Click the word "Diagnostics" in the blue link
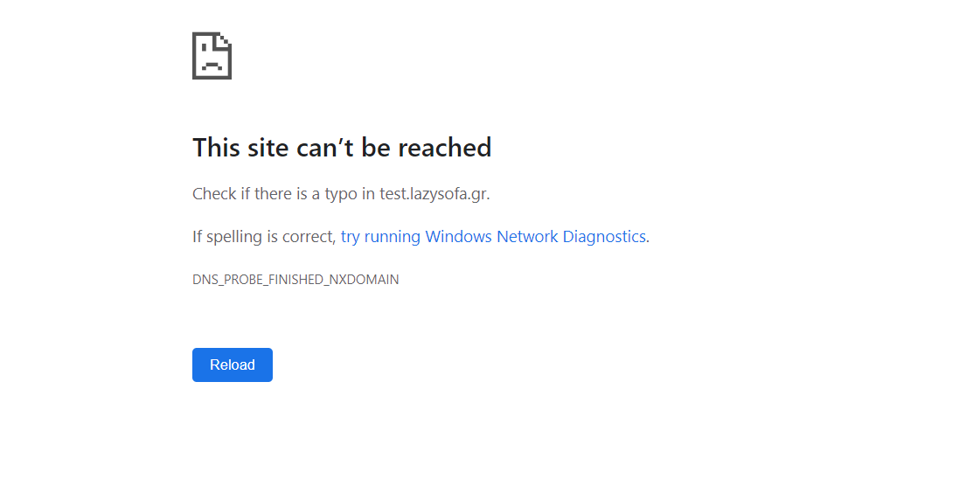This screenshot has height=500, width=980. (x=604, y=236)
